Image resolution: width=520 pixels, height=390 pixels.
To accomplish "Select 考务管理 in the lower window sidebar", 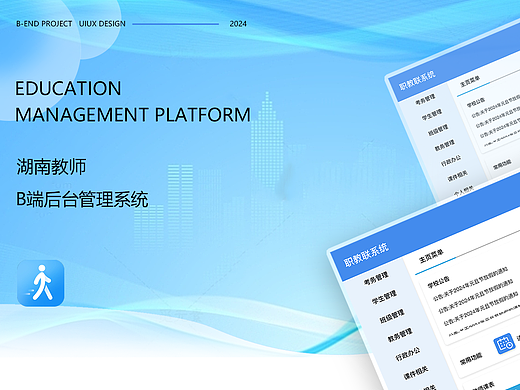I will 376,278.
